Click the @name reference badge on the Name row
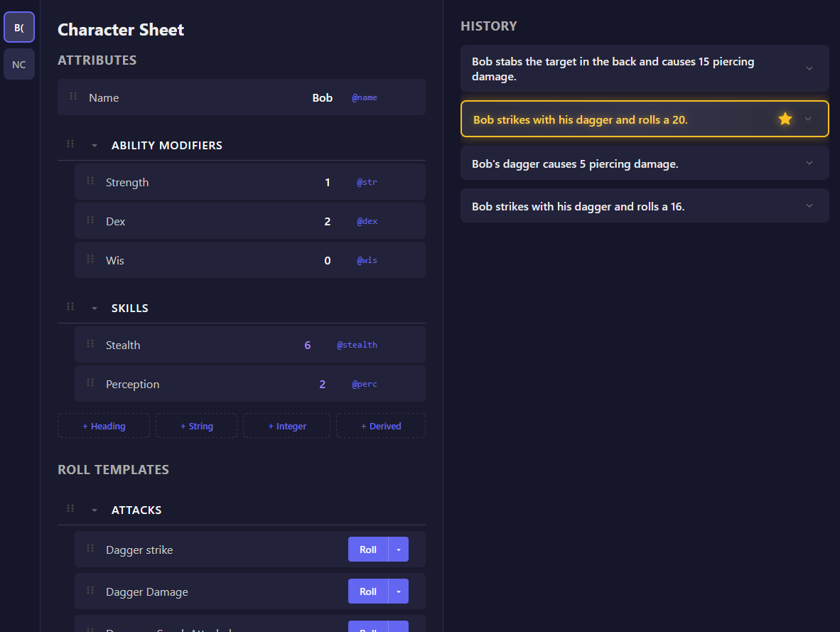 pyautogui.click(x=365, y=97)
